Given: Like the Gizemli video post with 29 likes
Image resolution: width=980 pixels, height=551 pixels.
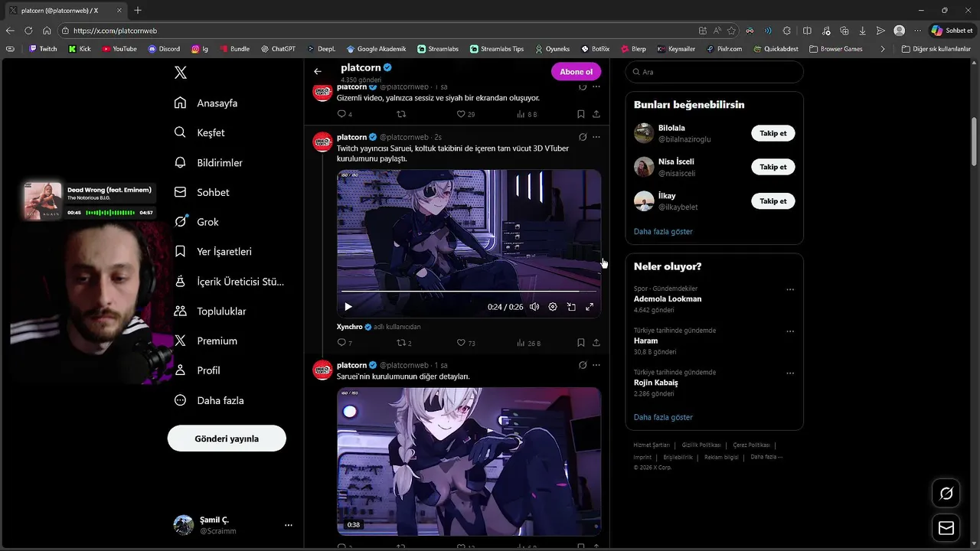Looking at the screenshot, I should tap(465, 114).
